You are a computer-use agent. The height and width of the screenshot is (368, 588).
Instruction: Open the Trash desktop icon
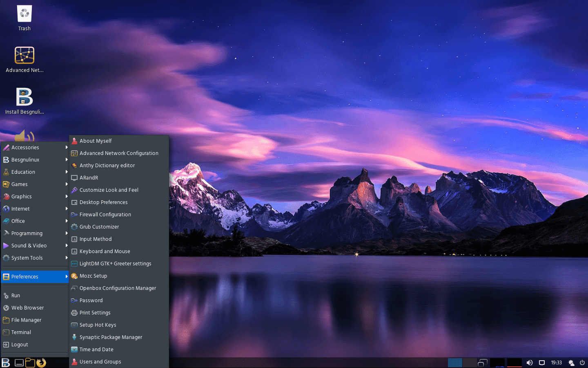tap(24, 18)
